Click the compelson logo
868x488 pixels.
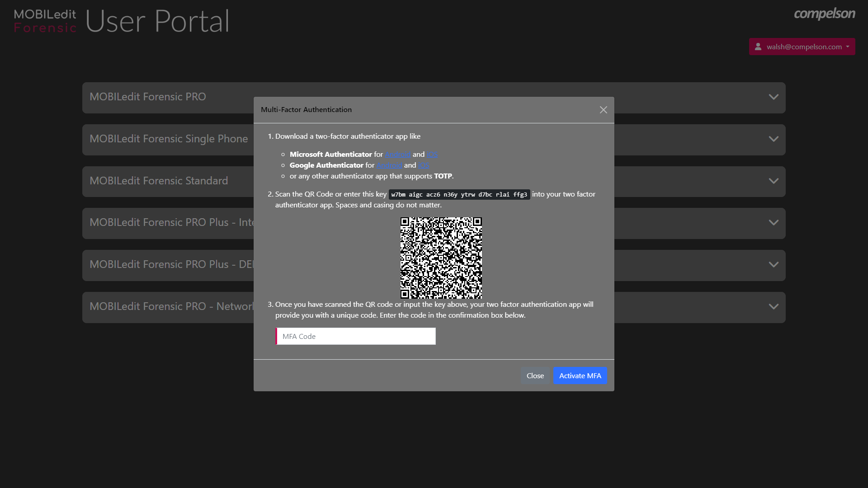825,14
